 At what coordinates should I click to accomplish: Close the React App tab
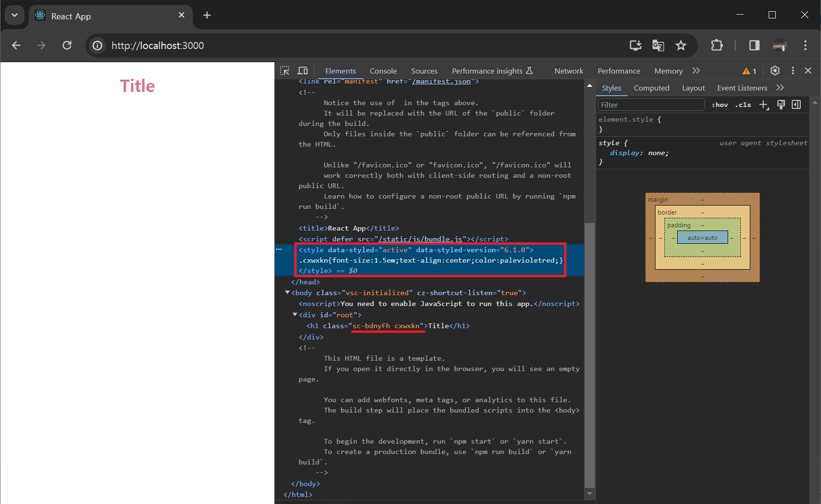click(x=182, y=15)
